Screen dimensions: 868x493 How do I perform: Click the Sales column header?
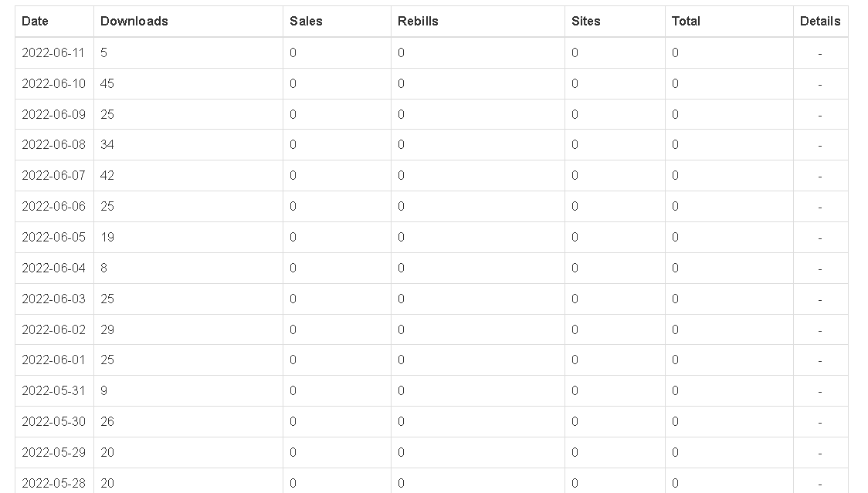(x=306, y=22)
